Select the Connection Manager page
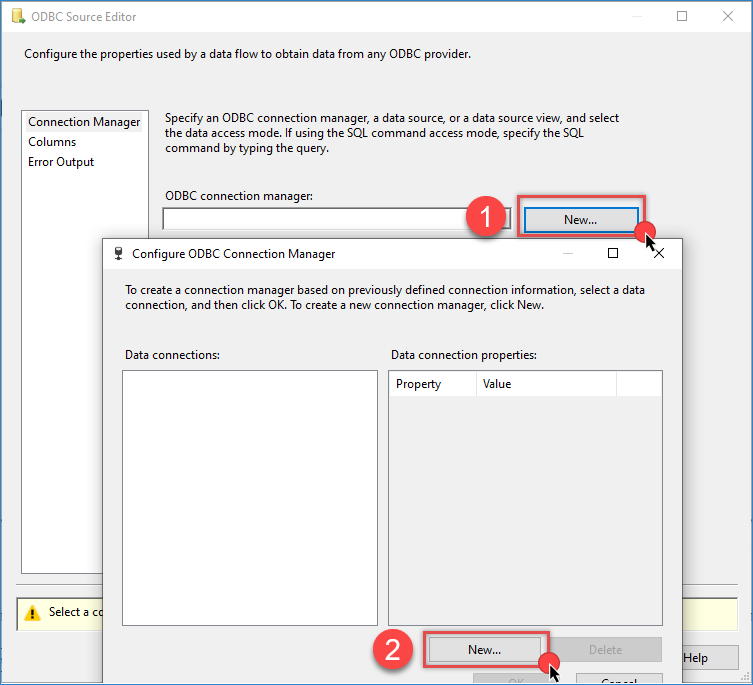The height and width of the screenshot is (685, 753). click(84, 122)
